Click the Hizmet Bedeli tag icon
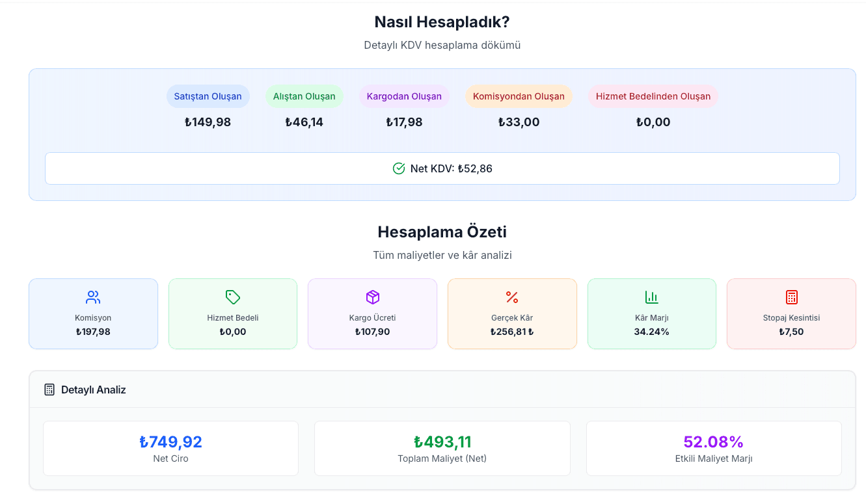Viewport: 866px width, 504px height. (233, 297)
